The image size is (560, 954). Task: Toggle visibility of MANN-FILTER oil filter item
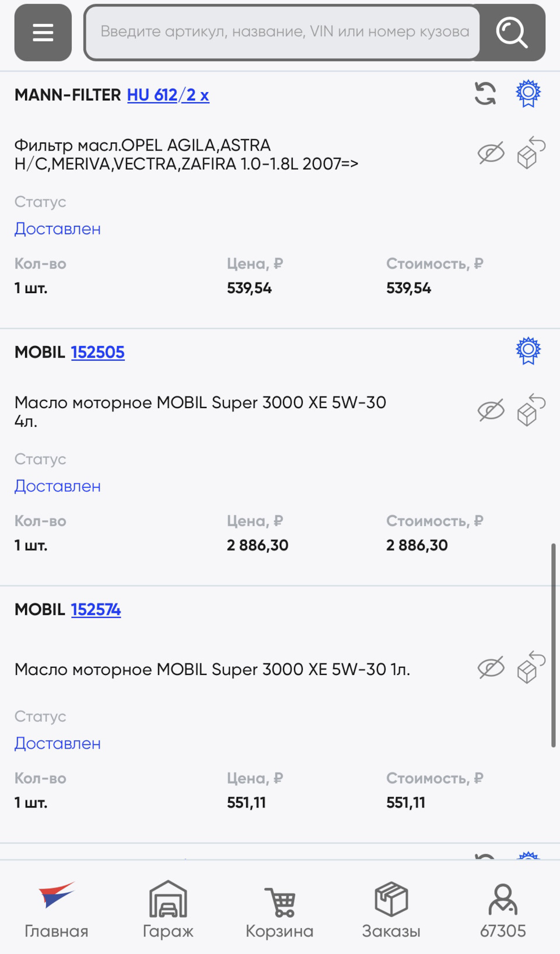pyautogui.click(x=491, y=154)
